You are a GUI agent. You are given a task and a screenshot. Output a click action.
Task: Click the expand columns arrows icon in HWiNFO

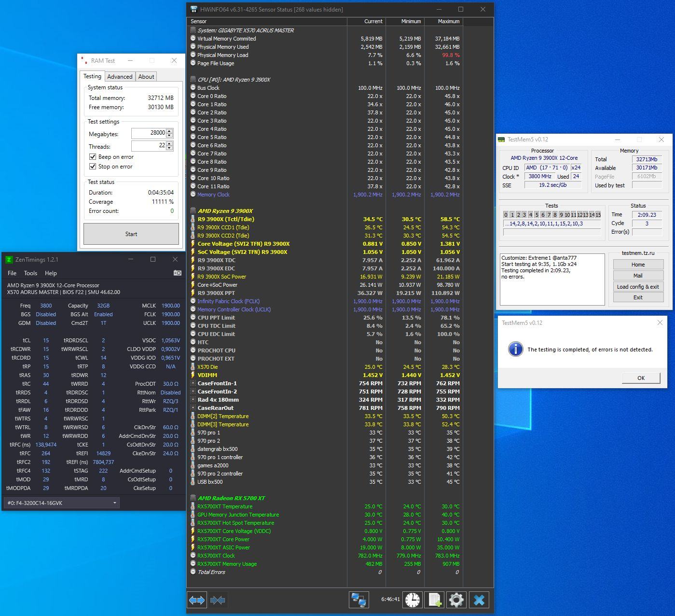coord(197,600)
